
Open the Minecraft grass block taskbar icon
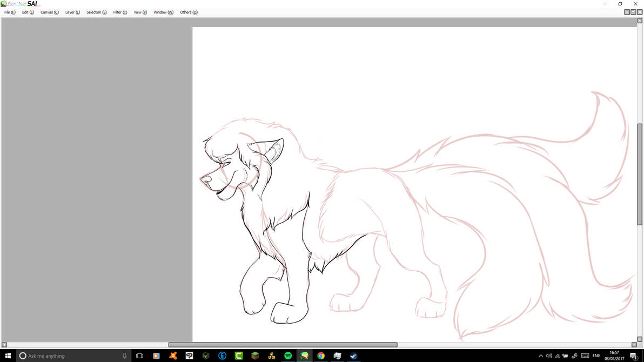tap(255, 356)
